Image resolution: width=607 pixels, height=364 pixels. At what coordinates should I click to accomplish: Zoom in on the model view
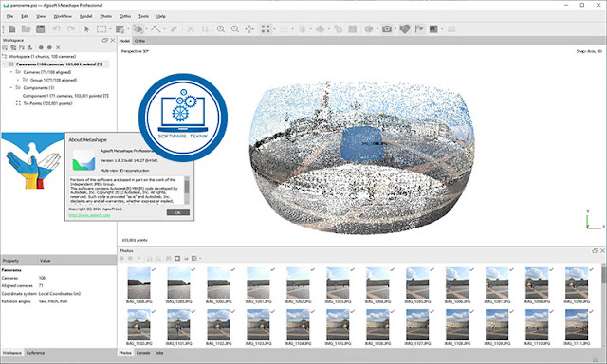click(x=221, y=29)
